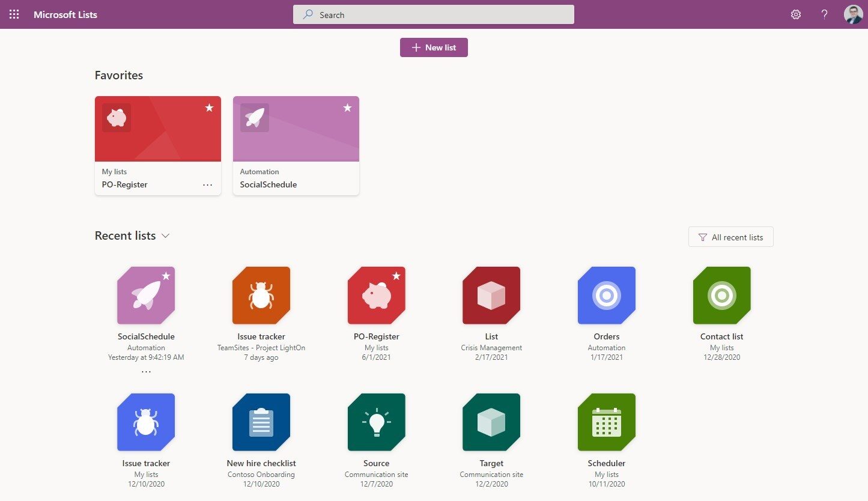868x501 pixels.
Task: Open the SocialSchedule list tile icon
Action: coord(146,295)
